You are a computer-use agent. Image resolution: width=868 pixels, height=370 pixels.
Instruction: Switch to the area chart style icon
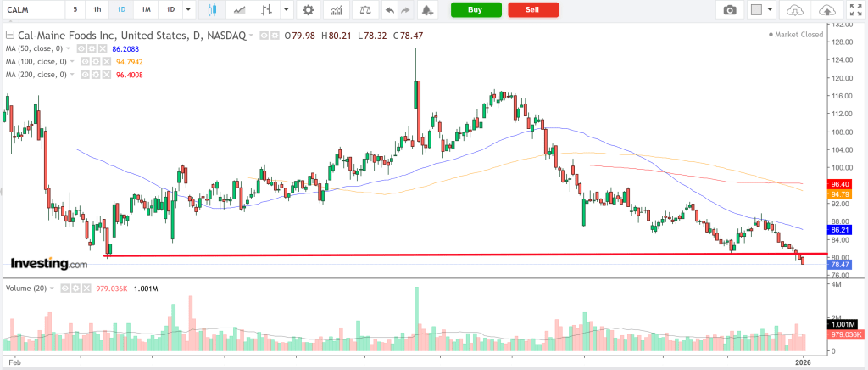240,10
